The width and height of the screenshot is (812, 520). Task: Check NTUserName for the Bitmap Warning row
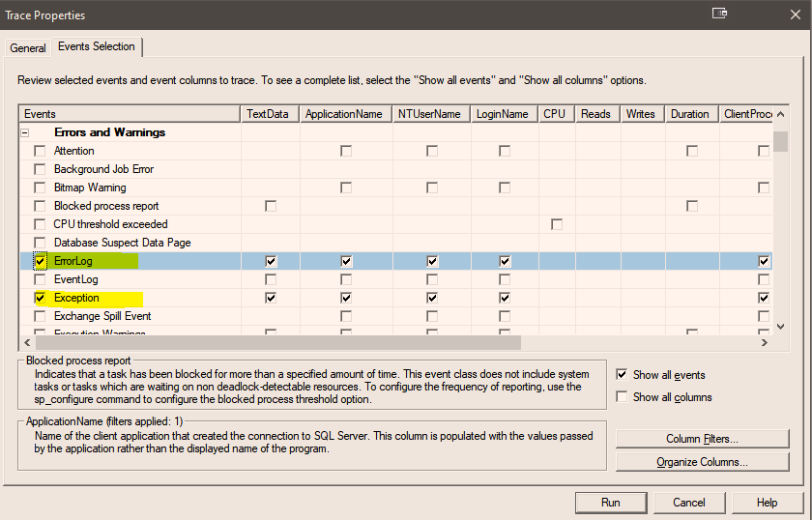432,188
